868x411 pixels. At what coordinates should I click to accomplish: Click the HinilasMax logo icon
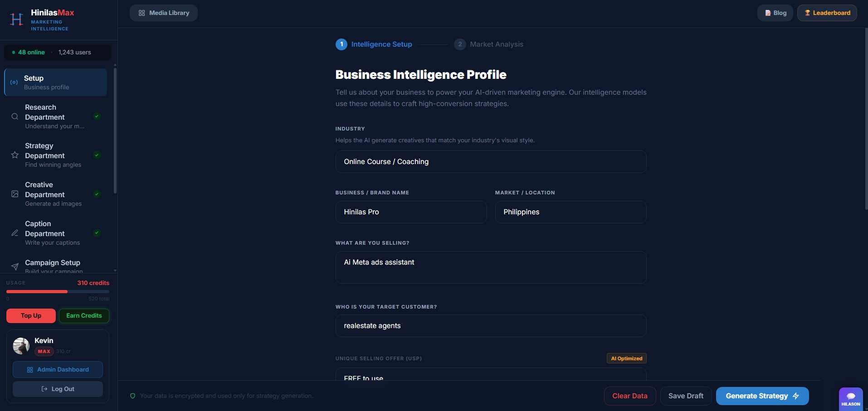tap(17, 19)
